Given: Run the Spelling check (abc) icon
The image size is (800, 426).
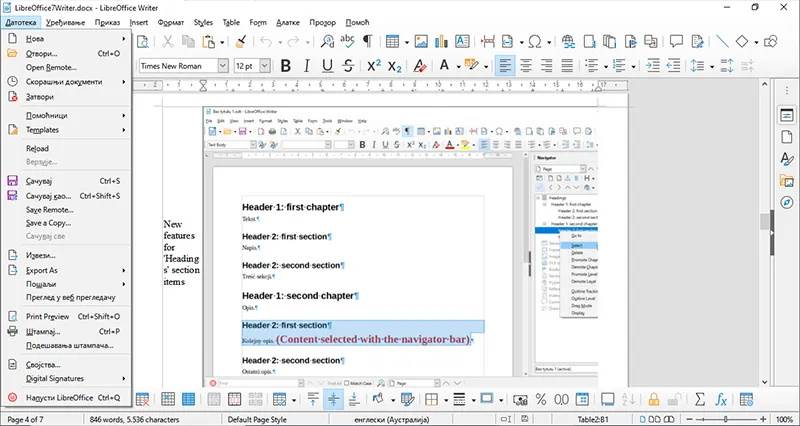Looking at the screenshot, I should click(x=347, y=41).
